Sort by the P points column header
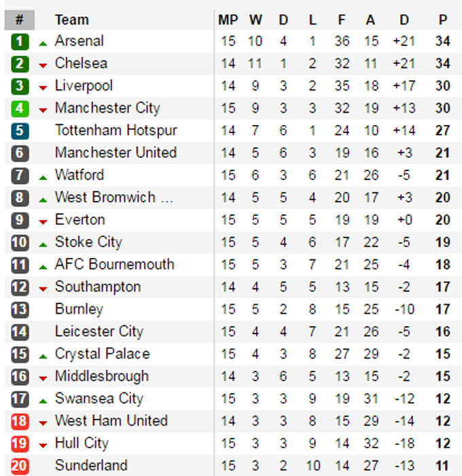 point(443,20)
